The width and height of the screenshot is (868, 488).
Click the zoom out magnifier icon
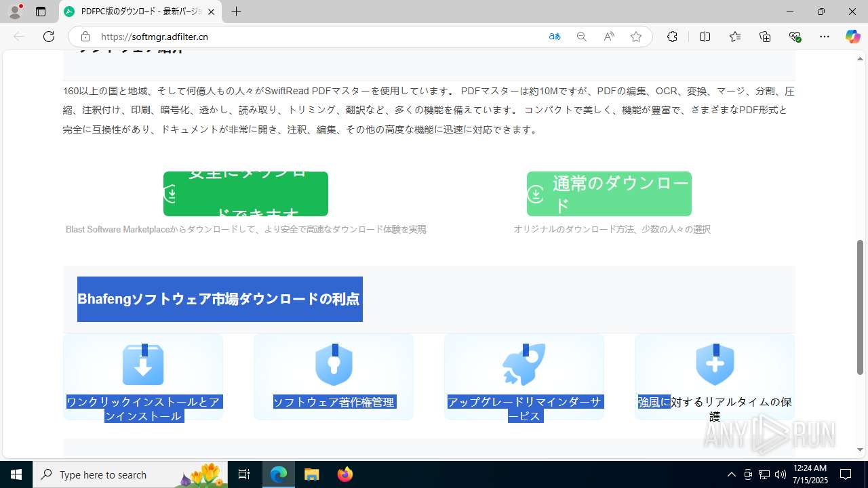(x=581, y=37)
